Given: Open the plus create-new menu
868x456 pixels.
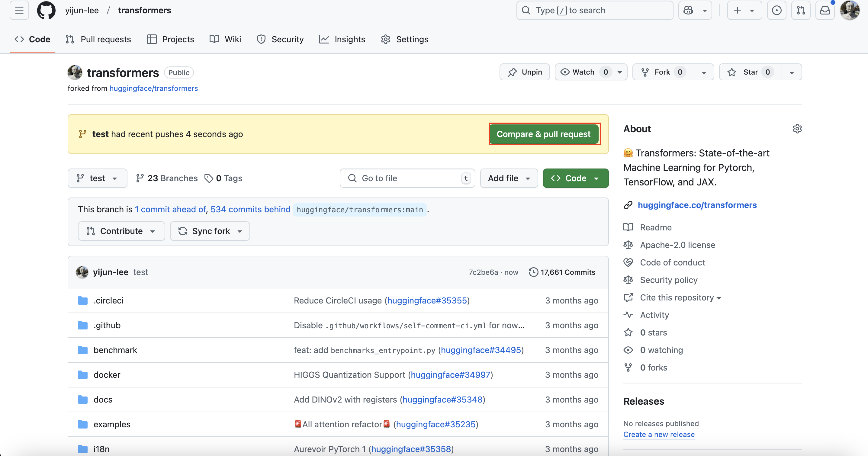Looking at the screenshot, I should point(744,10).
